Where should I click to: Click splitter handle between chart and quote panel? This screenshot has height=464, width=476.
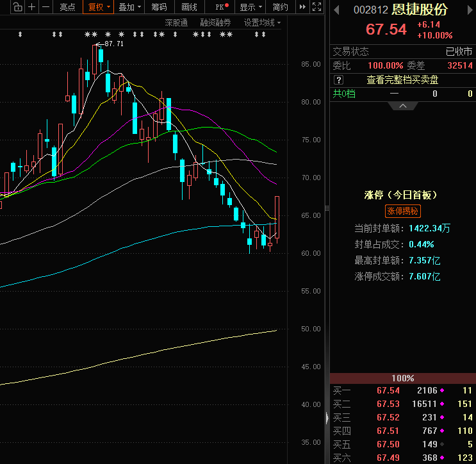coord(327,208)
